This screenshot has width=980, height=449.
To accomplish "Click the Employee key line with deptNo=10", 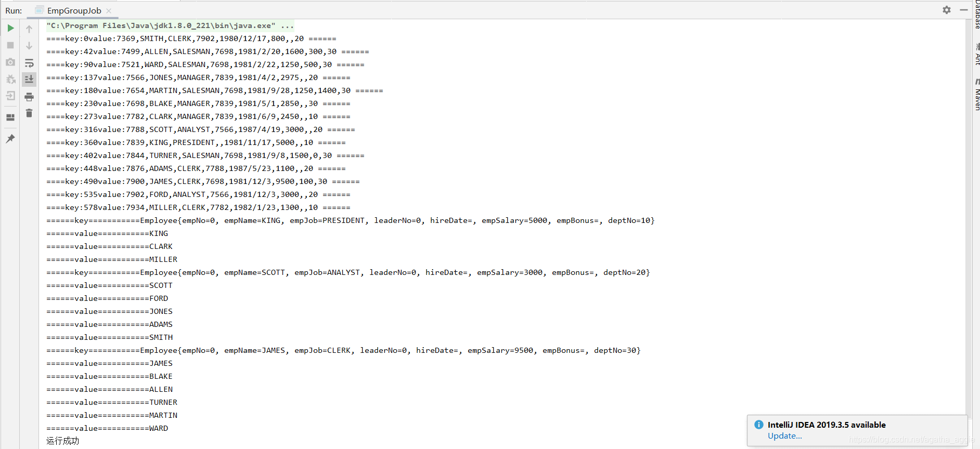I will click(x=350, y=220).
